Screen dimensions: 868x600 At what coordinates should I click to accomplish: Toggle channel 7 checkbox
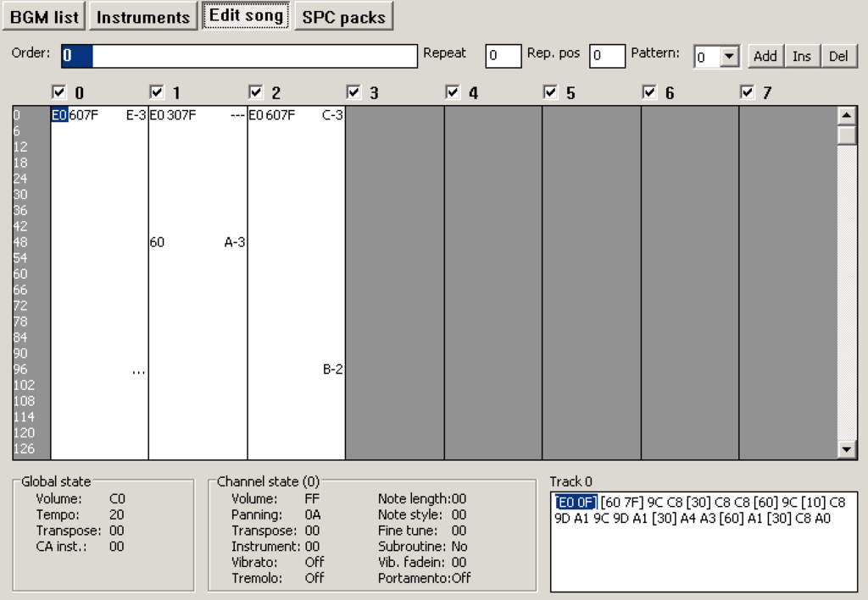click(747, 92)
